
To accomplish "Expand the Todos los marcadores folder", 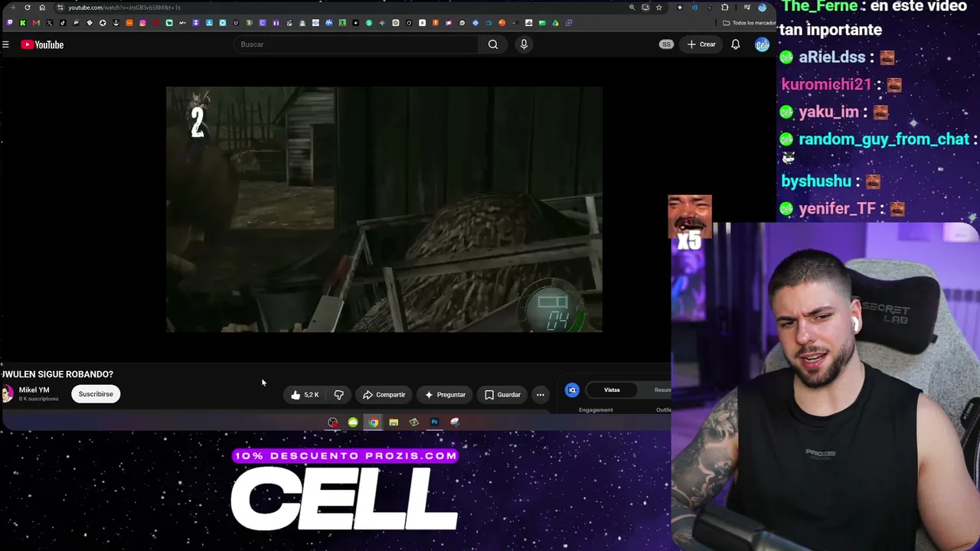I will (750, 23).
